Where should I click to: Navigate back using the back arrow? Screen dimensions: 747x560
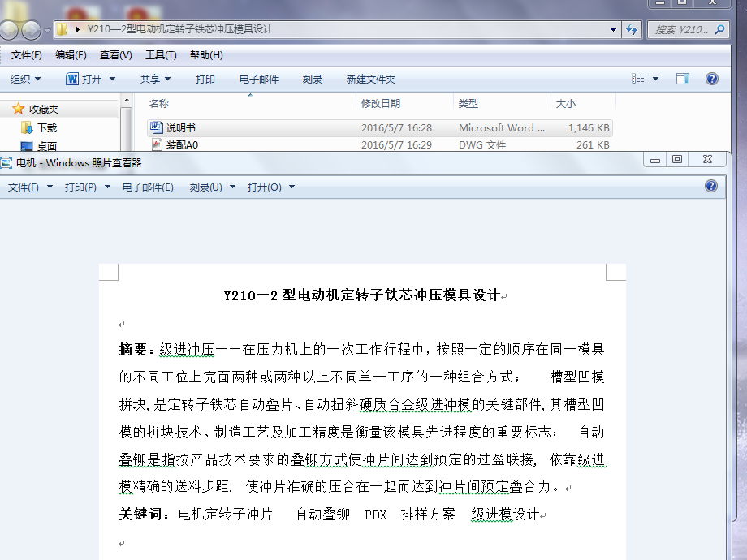coord(8,28)
